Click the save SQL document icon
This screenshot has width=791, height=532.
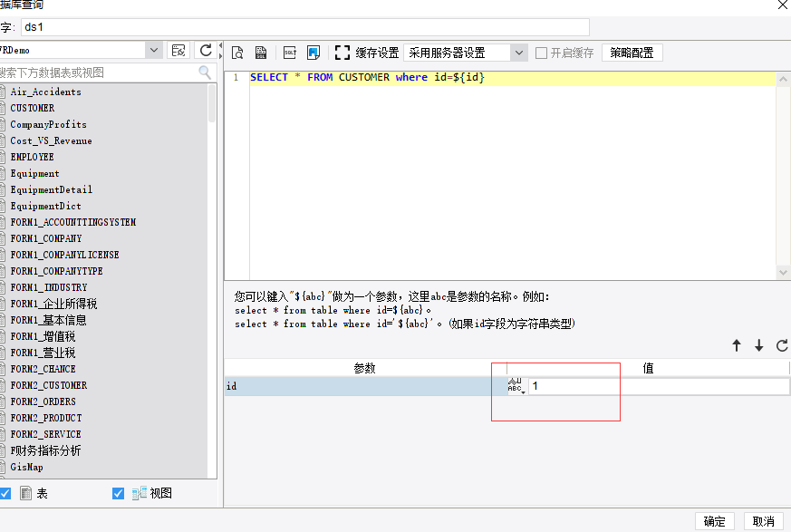point(261,53)
